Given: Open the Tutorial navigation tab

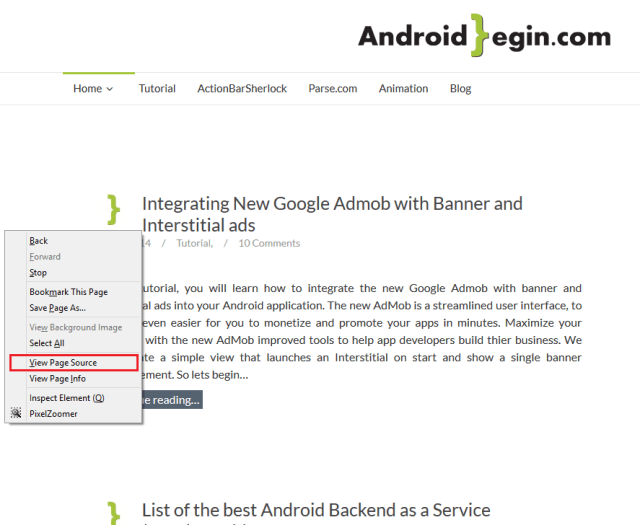Looking at the screenshot, I should pos(157,89).
